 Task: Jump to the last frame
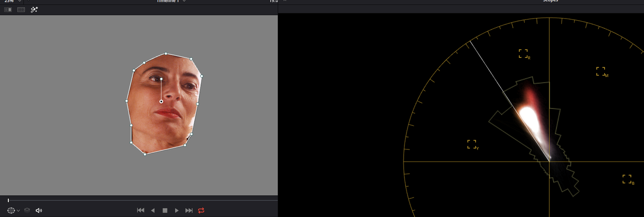click(x=189, y=210)
